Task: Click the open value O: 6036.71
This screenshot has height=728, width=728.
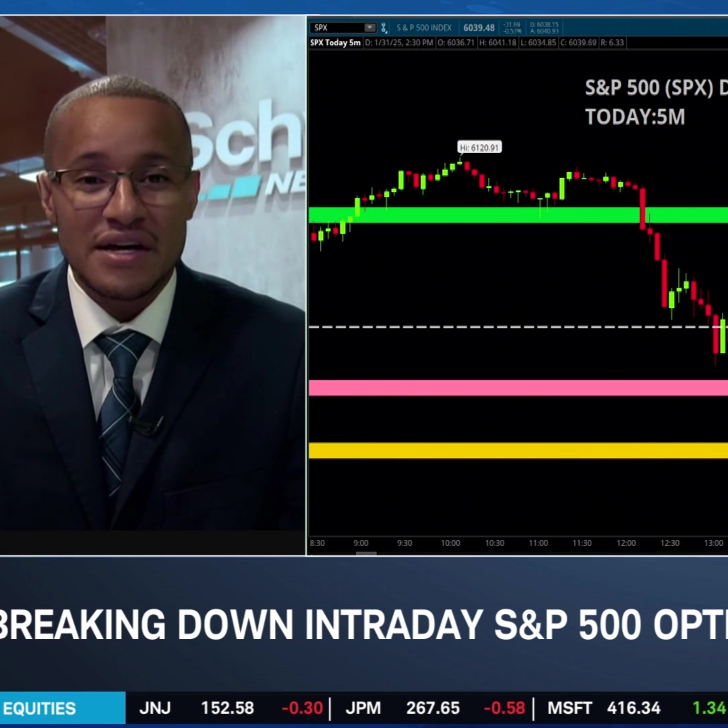Action: point(456,42)
